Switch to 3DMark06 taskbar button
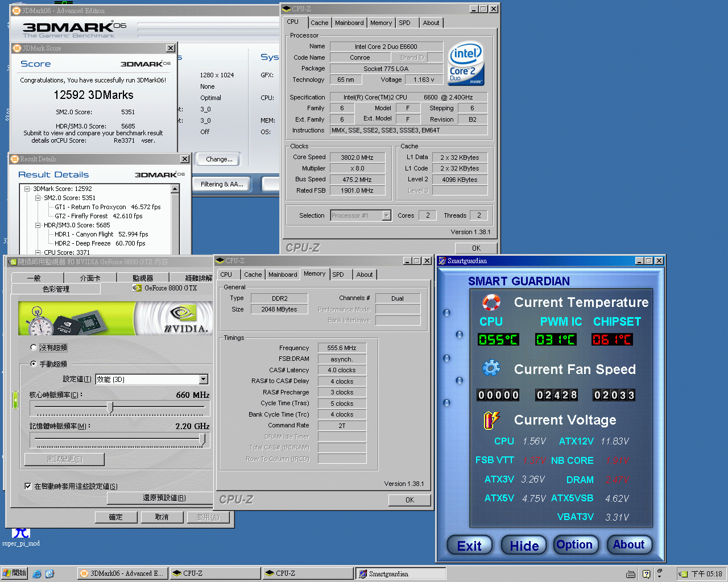The image size is (728, 582). click(x=122, y=573)
